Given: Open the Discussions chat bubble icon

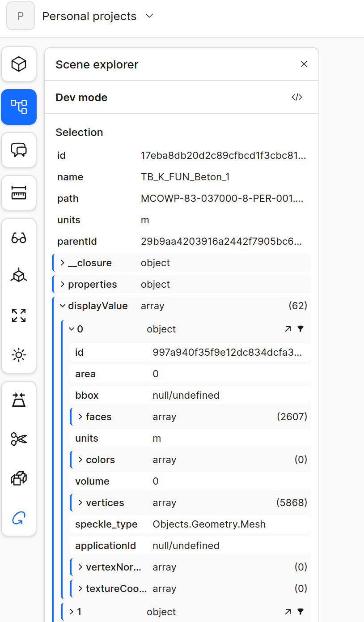Looking at the screenshot, I should (19, 150).
